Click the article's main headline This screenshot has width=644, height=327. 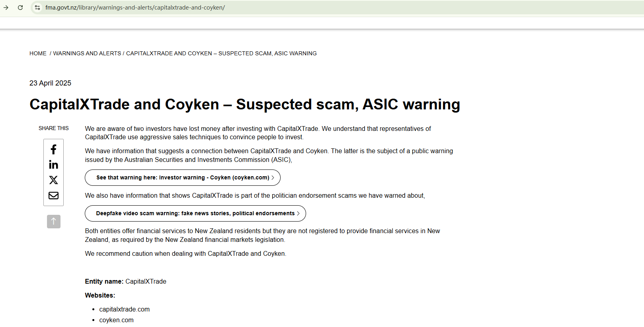[x=245, y=104]
